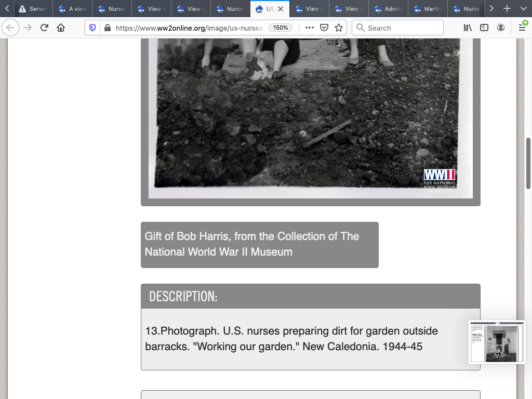Open the Library bookmarks and history icon
532x399 pixels.
pyautogui.click(x=468, y=28)
